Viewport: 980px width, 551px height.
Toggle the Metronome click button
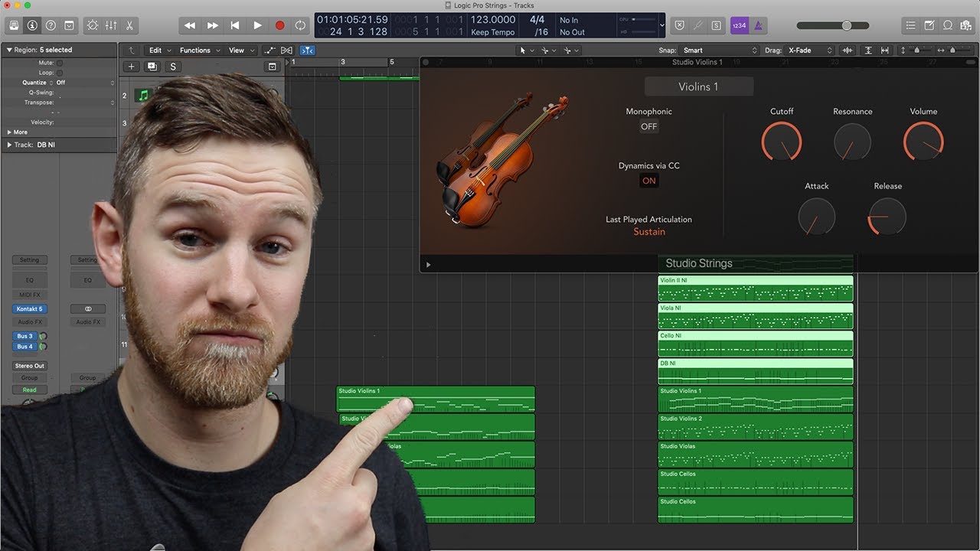coord(757,25)
